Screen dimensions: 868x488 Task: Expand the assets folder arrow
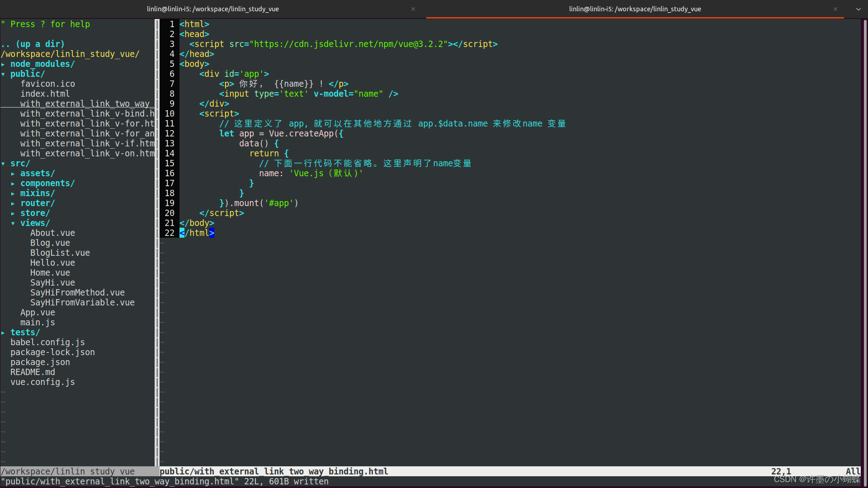click(13, 174)
